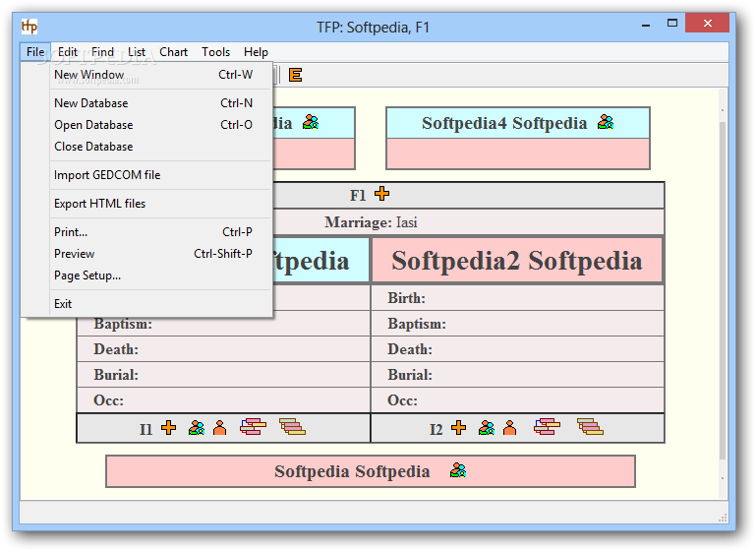The width and height of the screenshot is (756, 551).
Task: Click the orange E icon in the toolbar
Action: coord(295,75)
